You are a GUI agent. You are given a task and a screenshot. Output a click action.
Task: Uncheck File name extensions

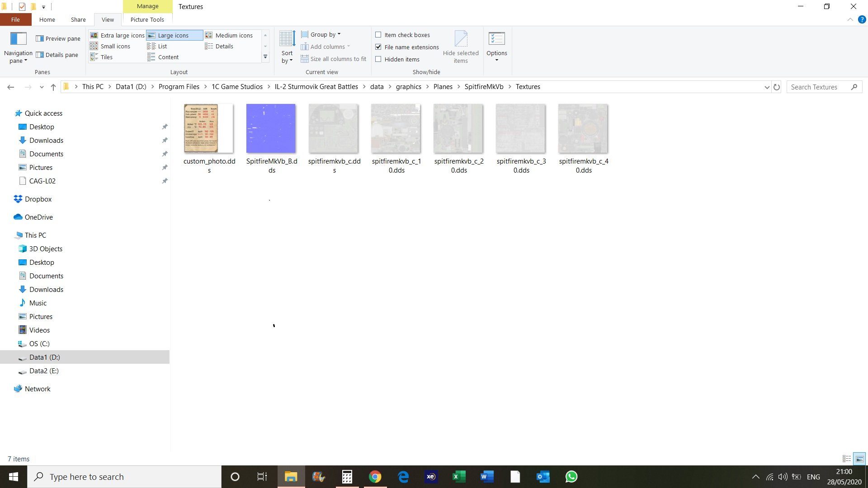[x=378, y=47]
